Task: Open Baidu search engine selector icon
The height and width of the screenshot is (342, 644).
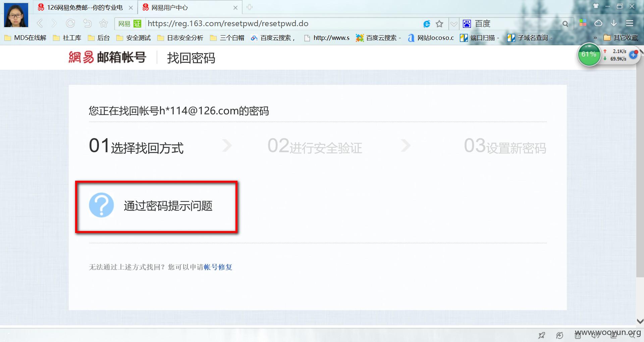Action: pos(467,24)
